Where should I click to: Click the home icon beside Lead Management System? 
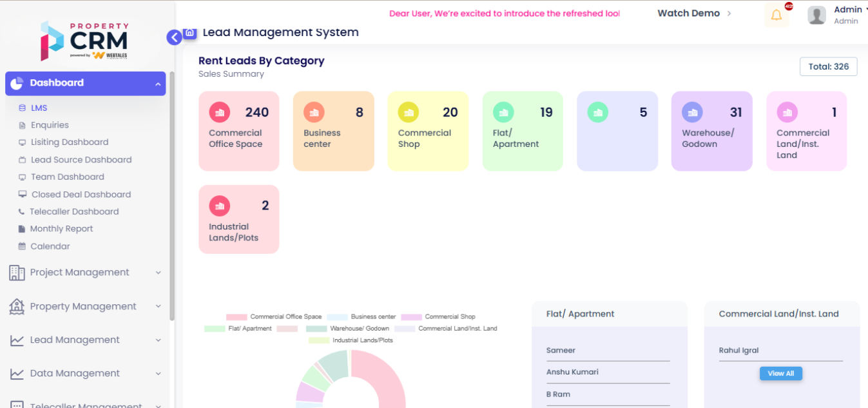(x=189, y=33)
